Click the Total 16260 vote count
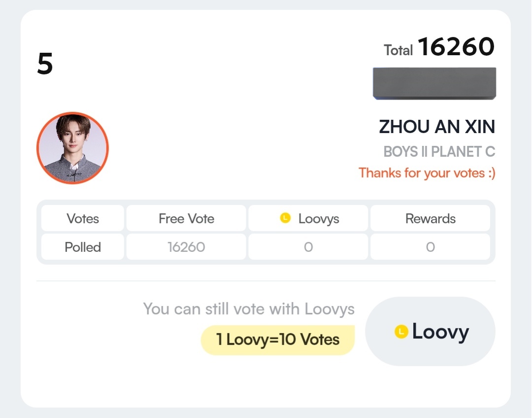The width and height of the screenshot is (532, 418). pos(455,47)
